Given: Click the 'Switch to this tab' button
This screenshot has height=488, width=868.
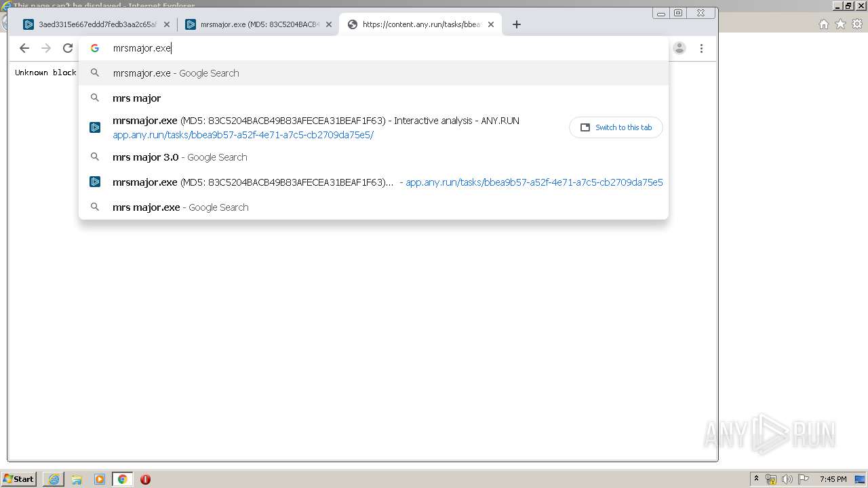Looking at the screenshot, I should point(616,127).
